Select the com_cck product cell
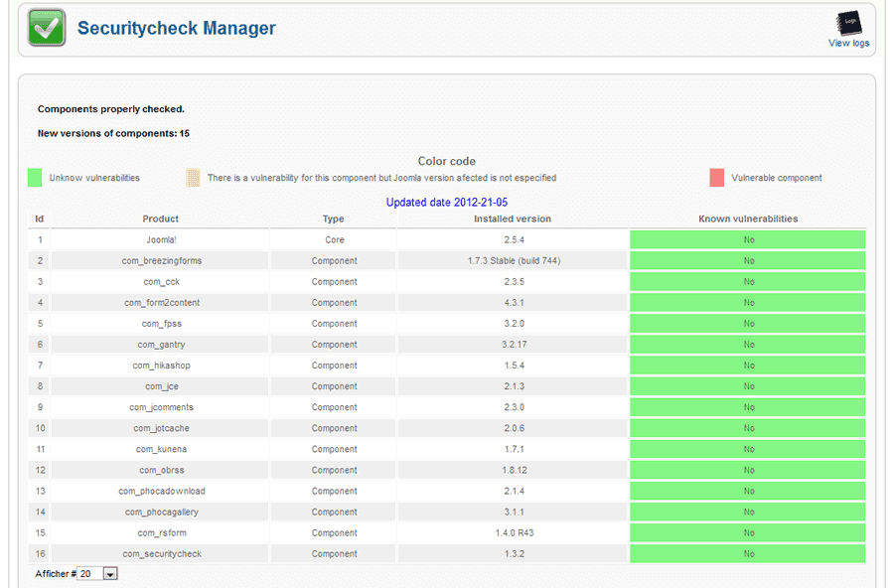 [x=161, y=282]
